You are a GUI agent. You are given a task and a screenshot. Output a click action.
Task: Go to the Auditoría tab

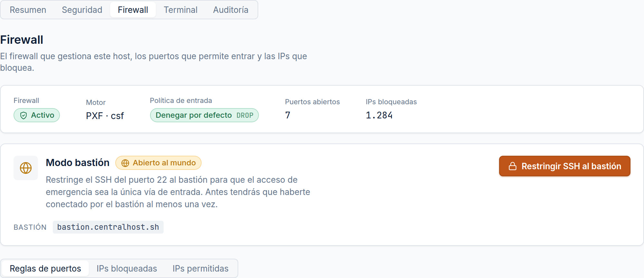(231, 10)
